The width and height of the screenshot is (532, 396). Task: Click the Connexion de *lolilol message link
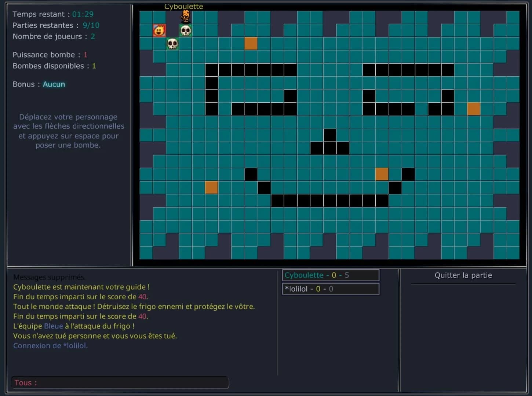(x=51, y=345)
